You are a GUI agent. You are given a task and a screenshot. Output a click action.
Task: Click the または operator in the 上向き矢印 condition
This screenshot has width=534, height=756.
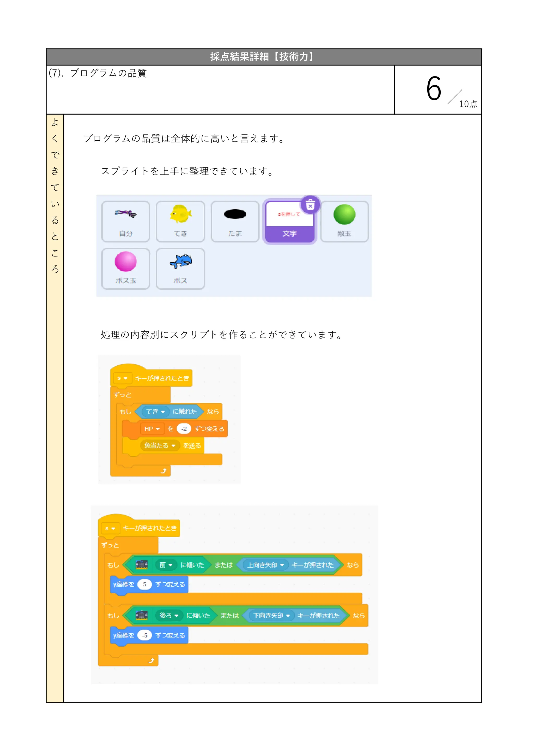pyautogui.click(x=224, y=565)
